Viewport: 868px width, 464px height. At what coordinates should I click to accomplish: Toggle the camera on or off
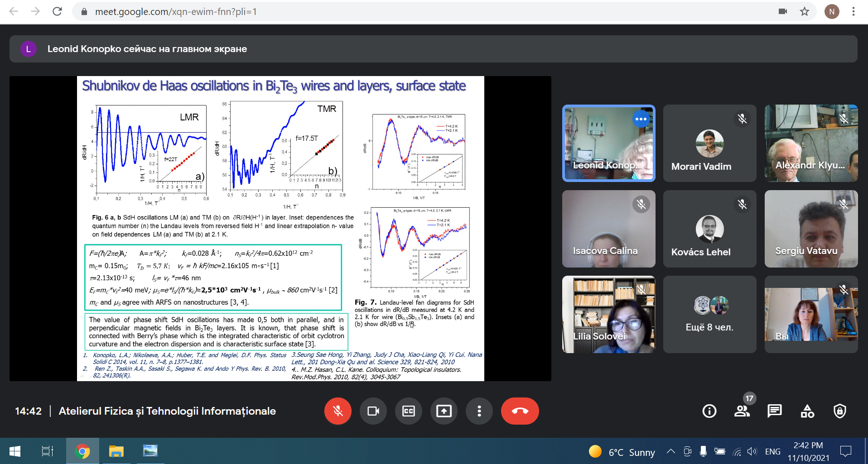373,411
